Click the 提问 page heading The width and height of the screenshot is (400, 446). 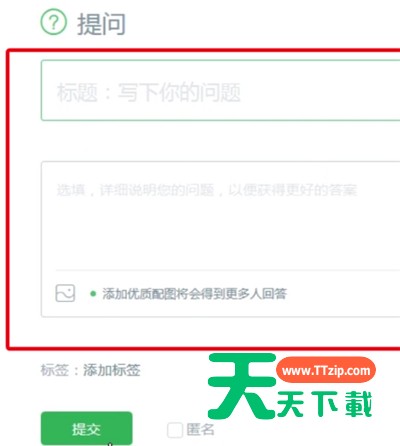(102, 24)
